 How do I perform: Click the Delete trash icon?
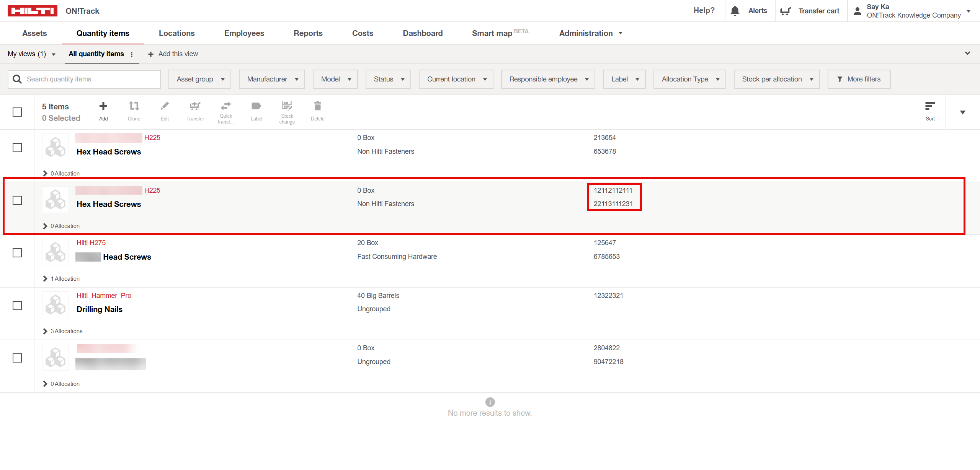tap(317, 106)
